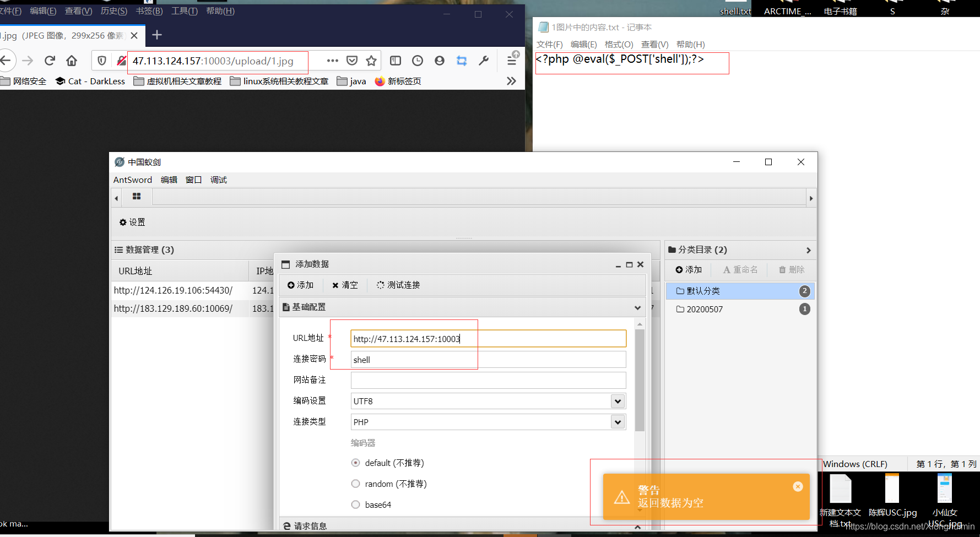Bookmark this page with star

pos(371,61)
